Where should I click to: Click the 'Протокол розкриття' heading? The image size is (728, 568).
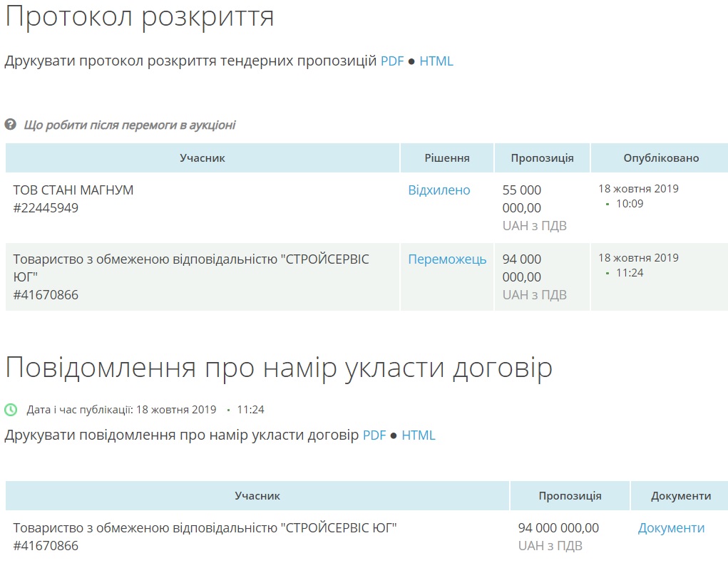coord(140,17)
